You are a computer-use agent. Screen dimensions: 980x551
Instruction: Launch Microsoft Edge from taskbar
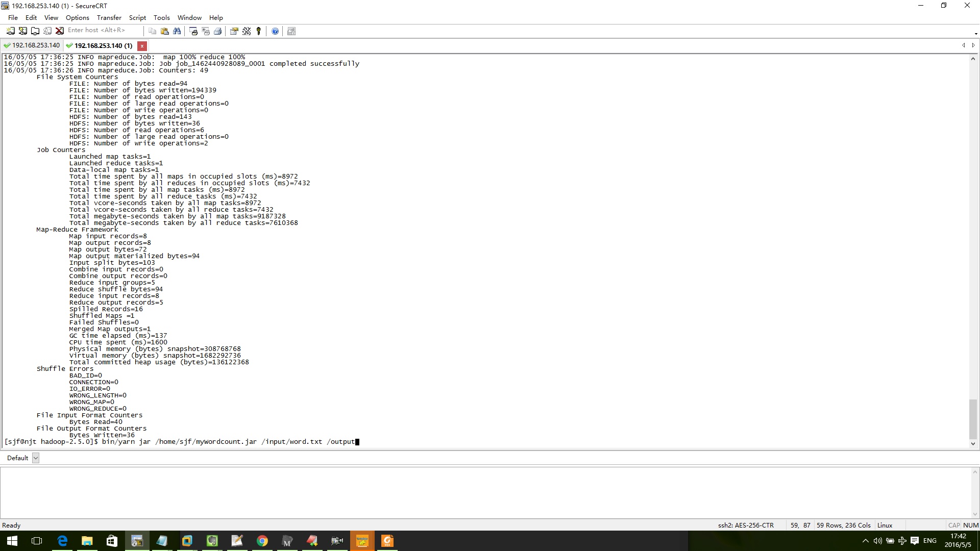click(x=62, y=541)
